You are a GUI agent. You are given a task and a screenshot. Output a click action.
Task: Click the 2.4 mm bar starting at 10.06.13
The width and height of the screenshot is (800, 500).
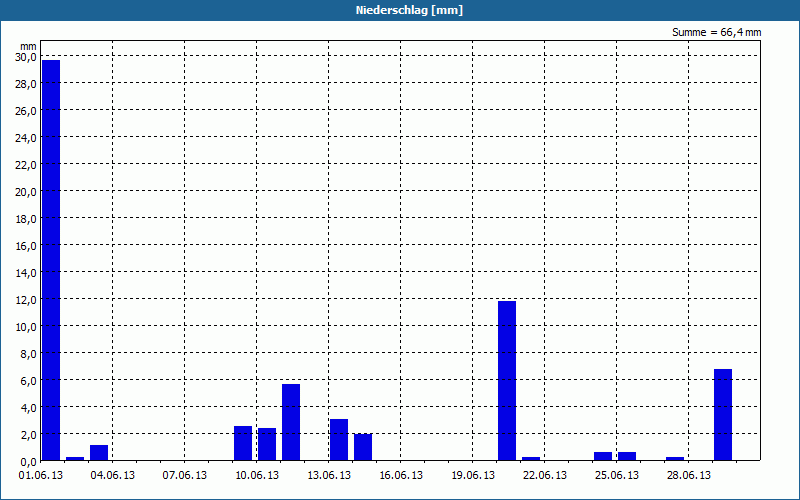tap(267, 444)
